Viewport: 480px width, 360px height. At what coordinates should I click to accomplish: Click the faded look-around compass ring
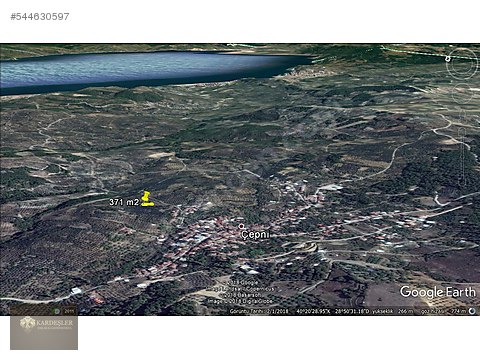click(x=461, y=63)
